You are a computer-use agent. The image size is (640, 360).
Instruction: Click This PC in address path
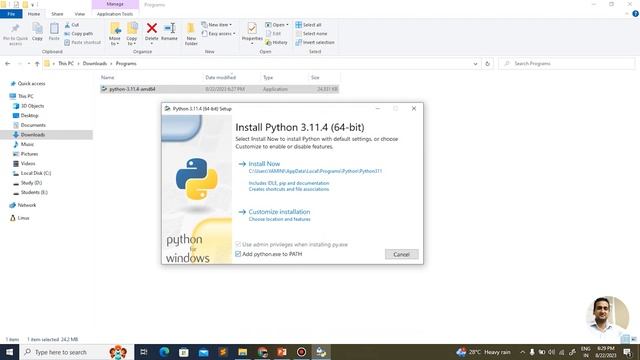[66, 64]
